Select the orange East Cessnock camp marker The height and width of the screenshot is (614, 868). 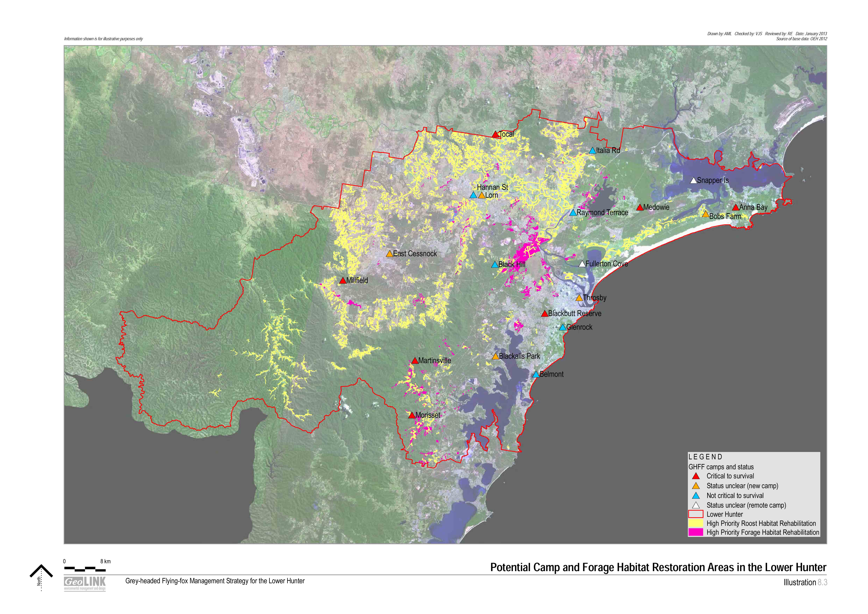pos(389,254)
